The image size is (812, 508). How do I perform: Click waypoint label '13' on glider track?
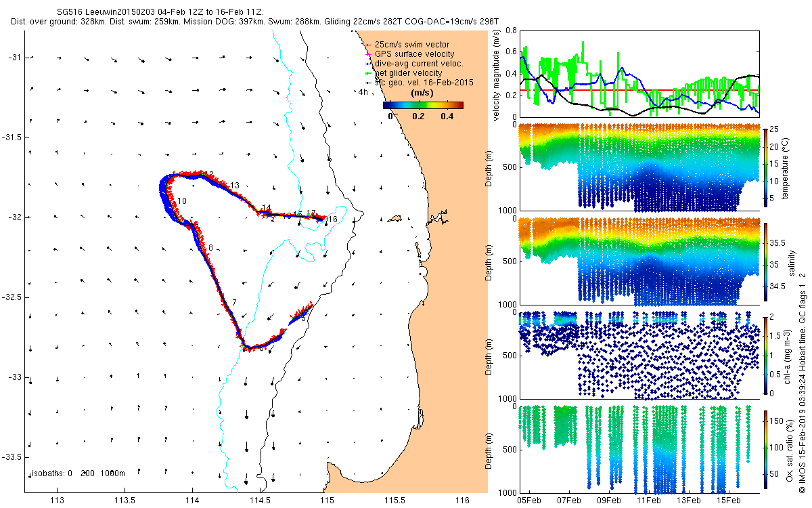coord(235,186)
